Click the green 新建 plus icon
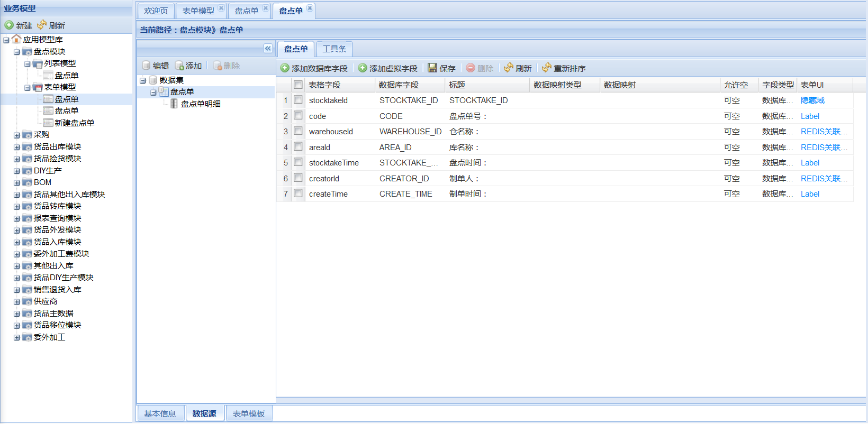 [9, 25]
